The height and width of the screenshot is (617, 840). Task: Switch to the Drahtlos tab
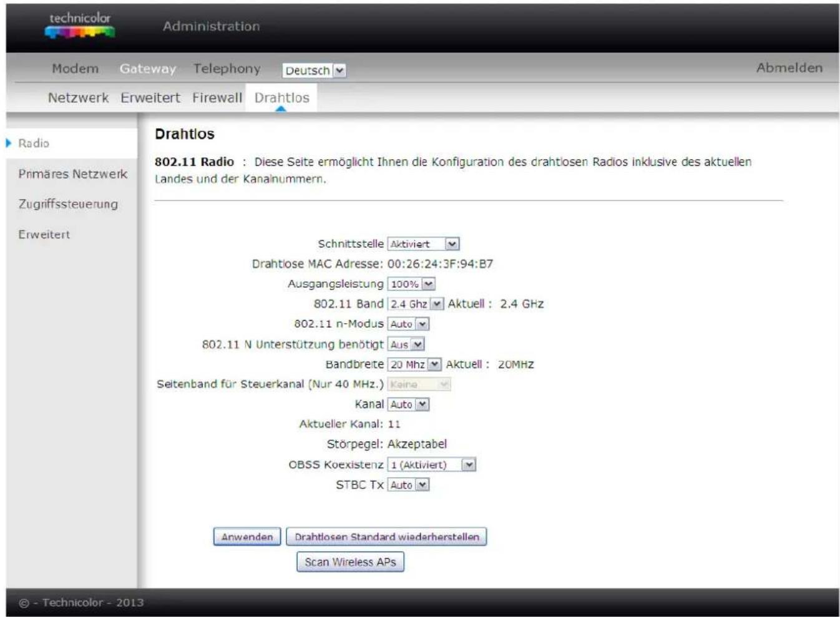coord(281,98)
